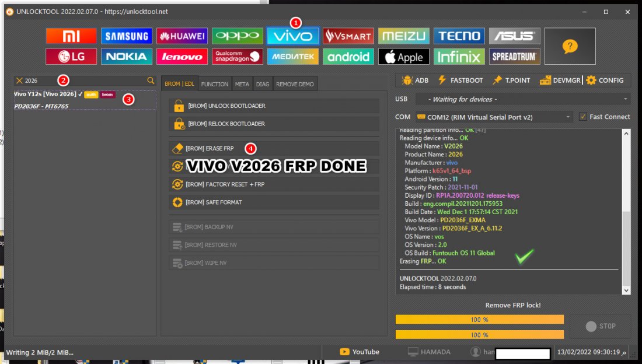Click the log scrollbar down arrow
Viewport: 642px width, 364px height.
coord(626,290)
